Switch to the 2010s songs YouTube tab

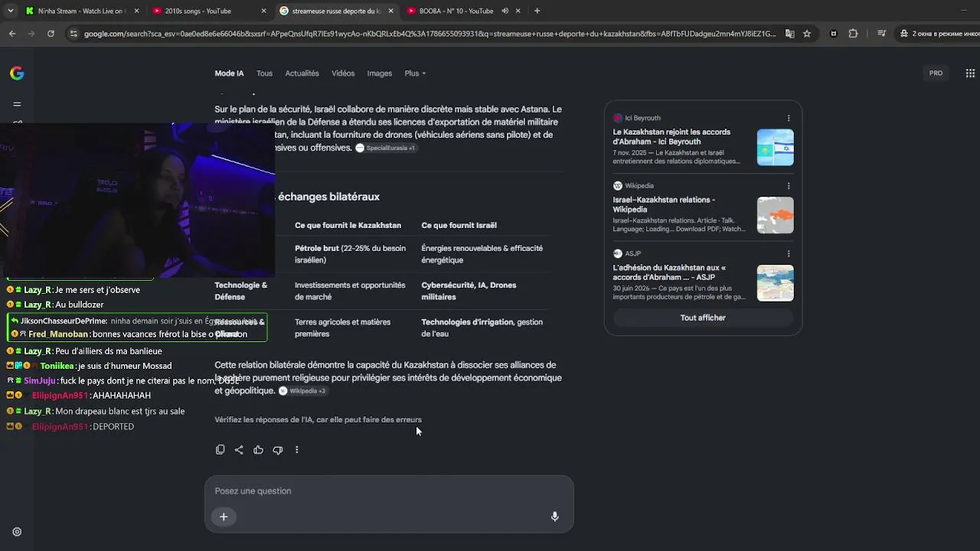point(208,11)
